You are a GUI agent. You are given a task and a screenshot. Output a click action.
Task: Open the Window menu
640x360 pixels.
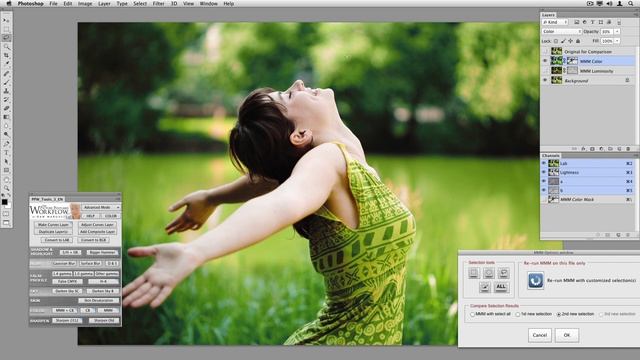209,4
